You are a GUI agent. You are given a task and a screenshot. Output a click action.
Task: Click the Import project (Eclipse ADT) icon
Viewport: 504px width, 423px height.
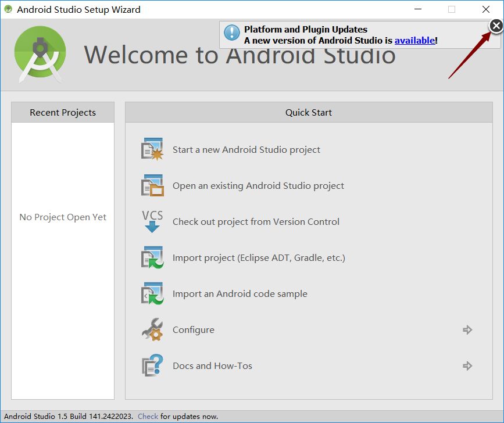point(152,257)
